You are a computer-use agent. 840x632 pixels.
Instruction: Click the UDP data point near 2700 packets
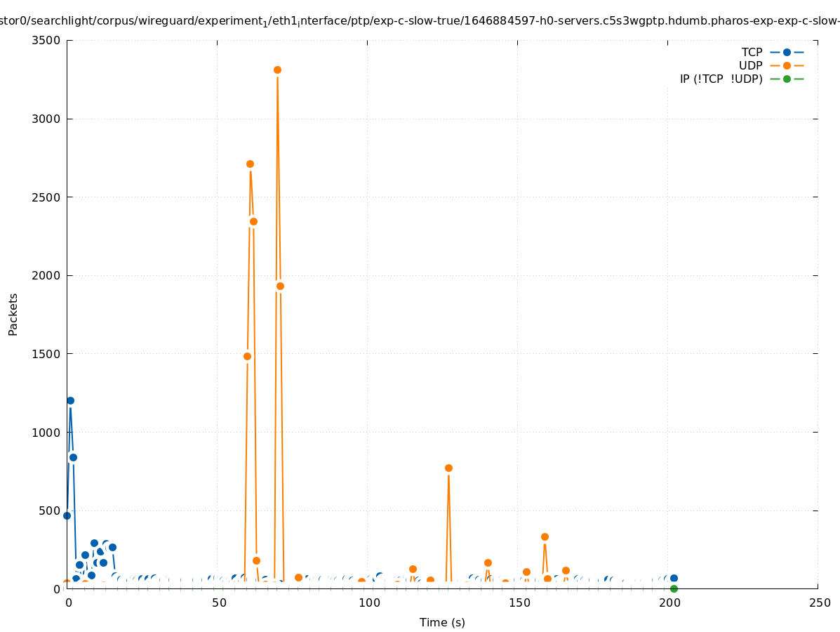pyautogui.click(x=250, y=164)
